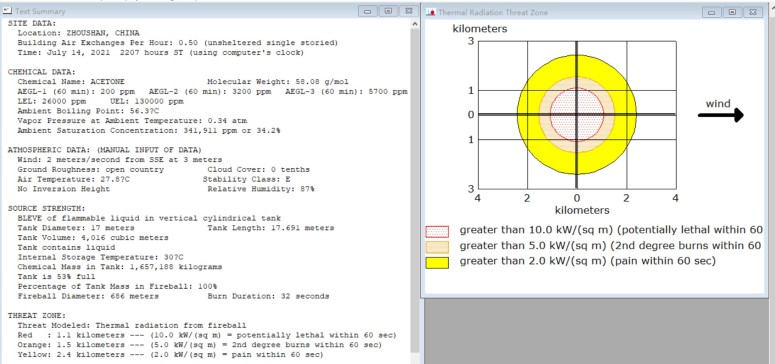The height and width of the screenshot is (364, 775).
Task: Click 'AEGL-1 (60 min): 200 ppm' value
Action: tap(76, 91)
